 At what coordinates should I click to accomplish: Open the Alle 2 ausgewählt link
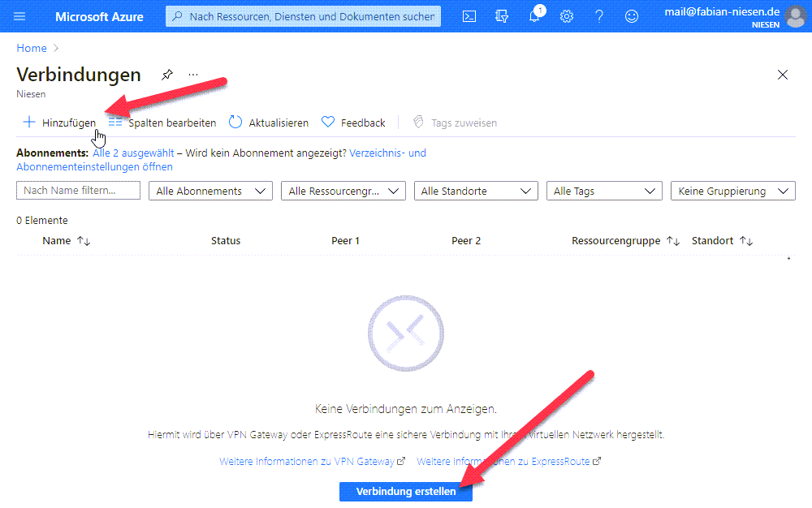(x=133, y=153)
